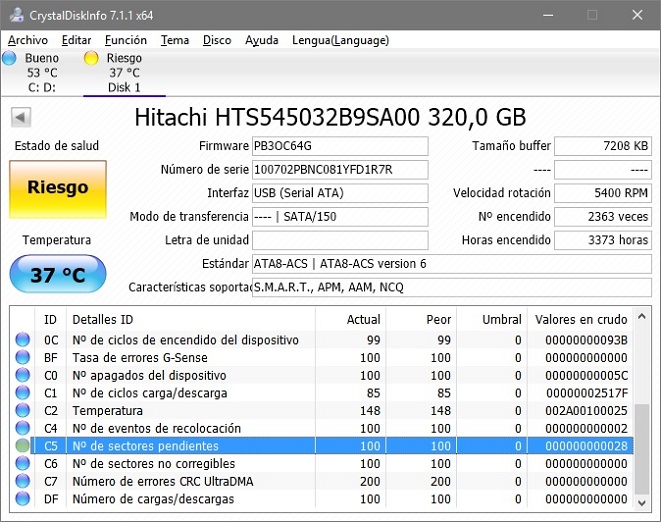Screen dimensions: 661x522
Task: Click the Número de serie field
Action: 340,170
